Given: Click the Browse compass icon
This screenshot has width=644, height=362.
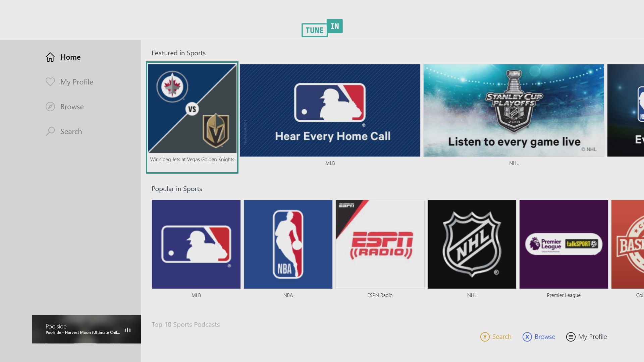Looking at the screenshot, I should 50,107.
